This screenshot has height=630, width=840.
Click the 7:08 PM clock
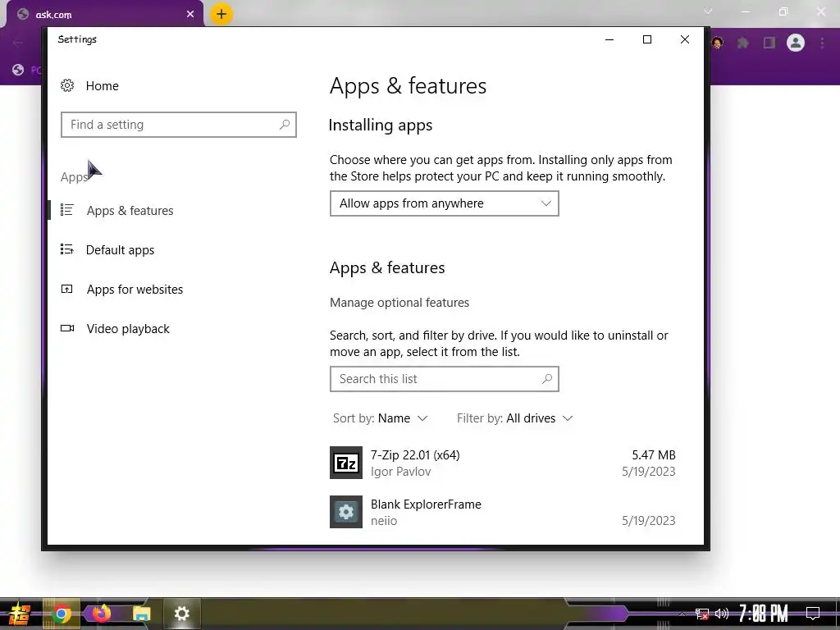pos(764,614)
